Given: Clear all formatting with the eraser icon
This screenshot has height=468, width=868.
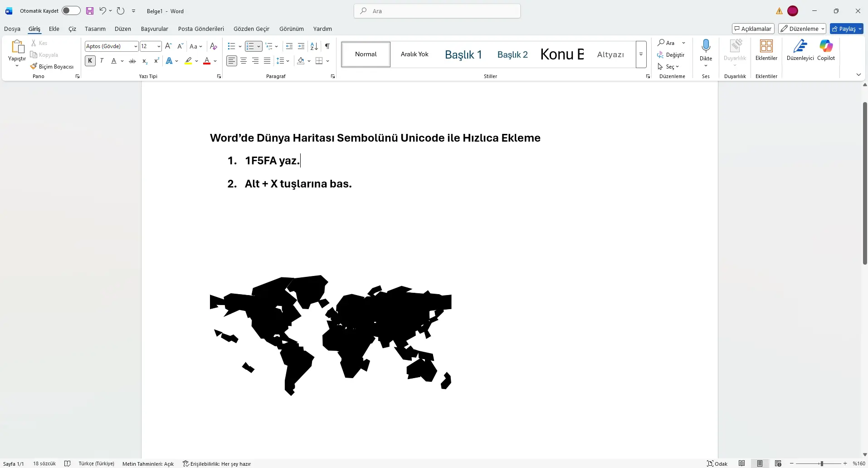Looking at the screenshot, I should click(x=213, y=46).
